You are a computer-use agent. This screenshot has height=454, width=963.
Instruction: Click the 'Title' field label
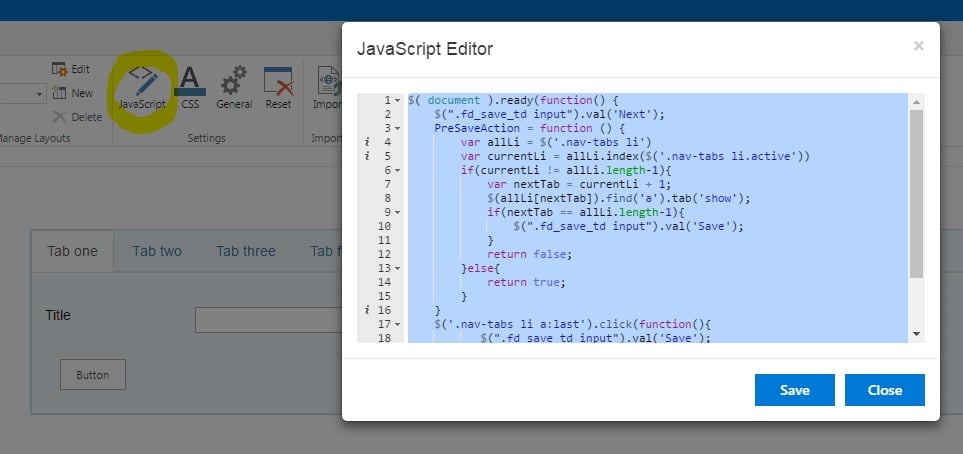pos(58,315)
